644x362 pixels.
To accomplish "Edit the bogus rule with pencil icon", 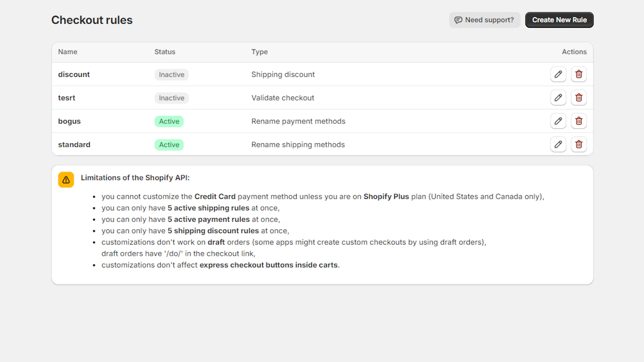I will [x=558, y=121].
